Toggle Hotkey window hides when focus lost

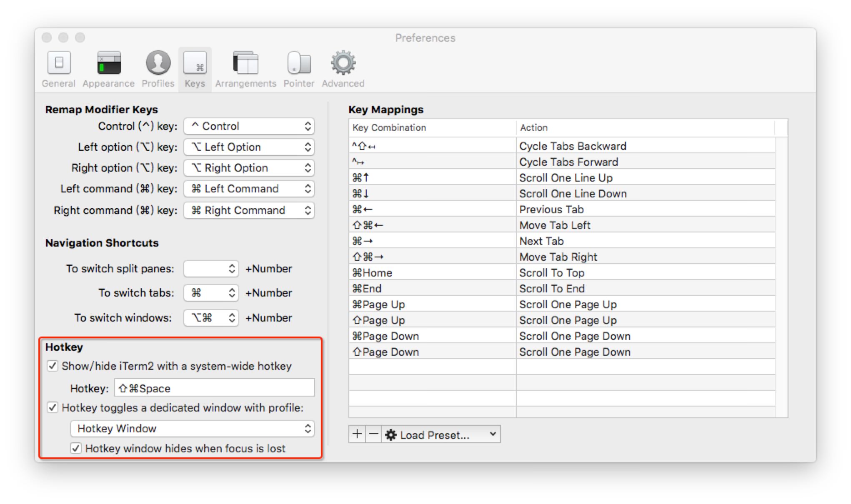tap(76, 449)
